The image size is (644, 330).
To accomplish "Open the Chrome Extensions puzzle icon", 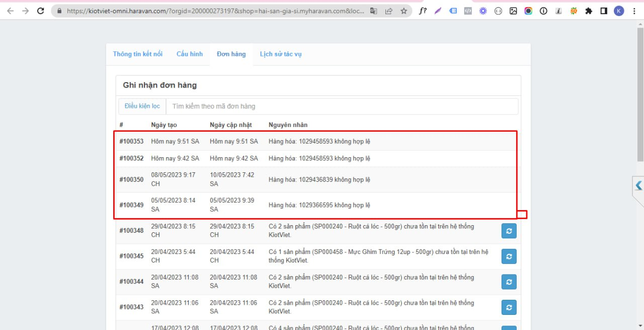I will point(589,11).
